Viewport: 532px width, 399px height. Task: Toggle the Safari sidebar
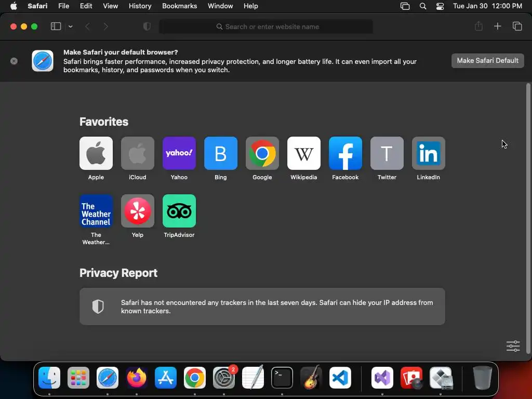tap(56, 26)
